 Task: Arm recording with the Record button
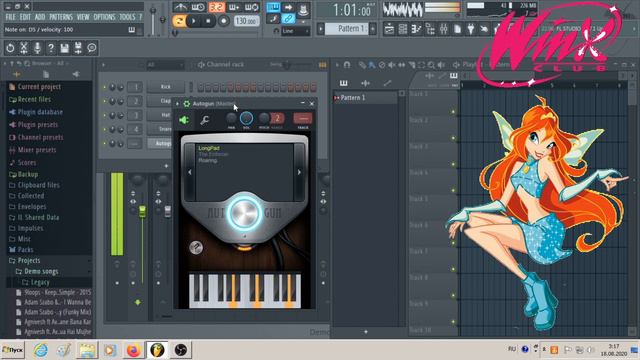tap(223, 21)
